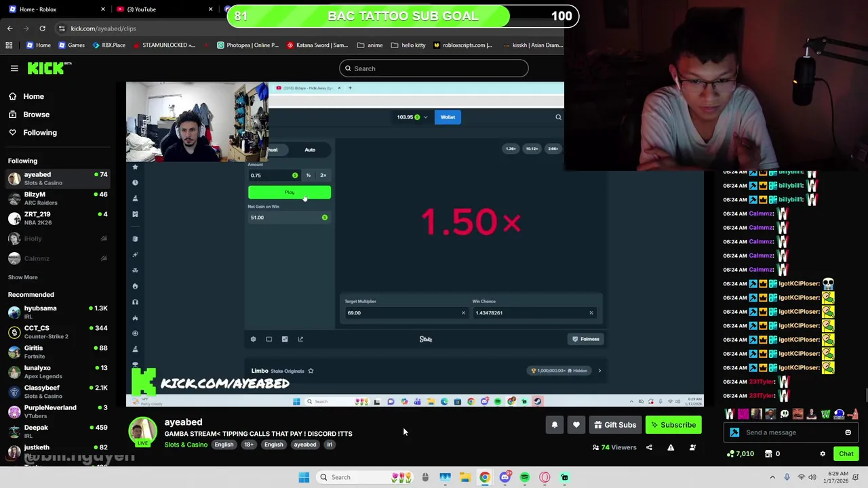Click the stream video player
Image resolution: width=868 pixels, height=488 pixels.
414,244
